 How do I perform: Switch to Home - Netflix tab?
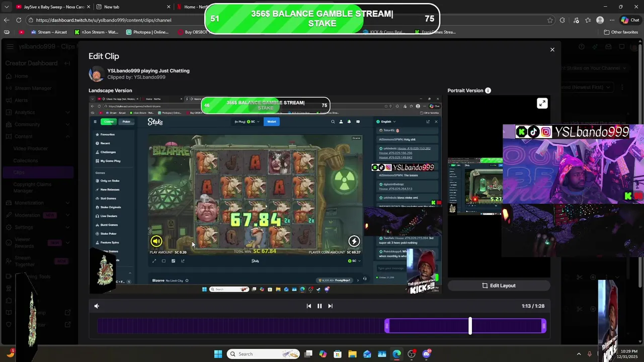194,7
